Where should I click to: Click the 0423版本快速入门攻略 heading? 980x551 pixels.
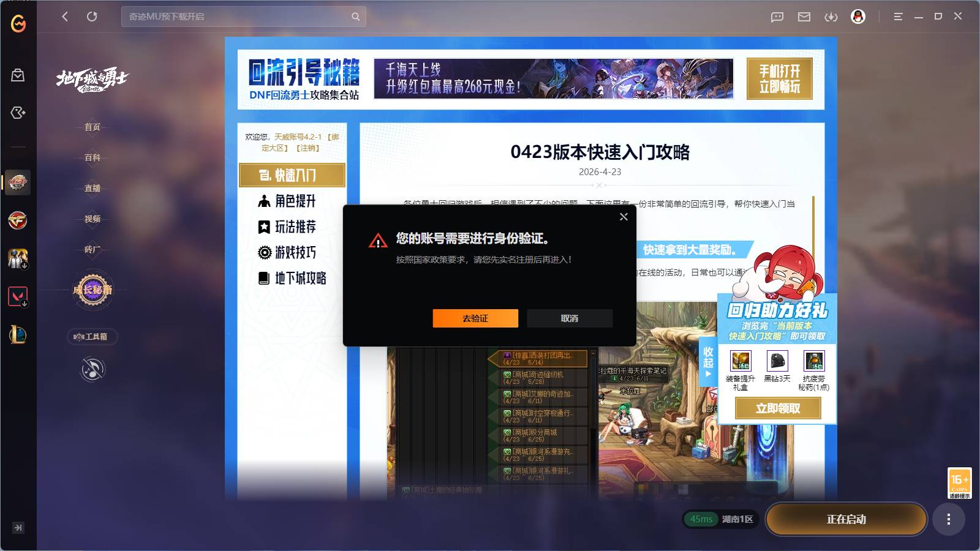point(600,152)
